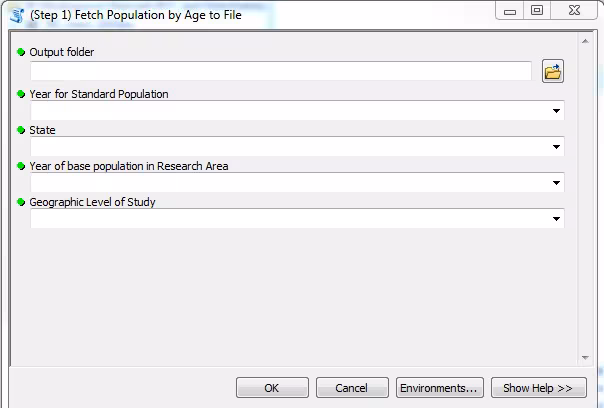Viewport: 604px width, 408px height.
Task: Click the browse folder icon for Output folder
Action: pos(553,72)
